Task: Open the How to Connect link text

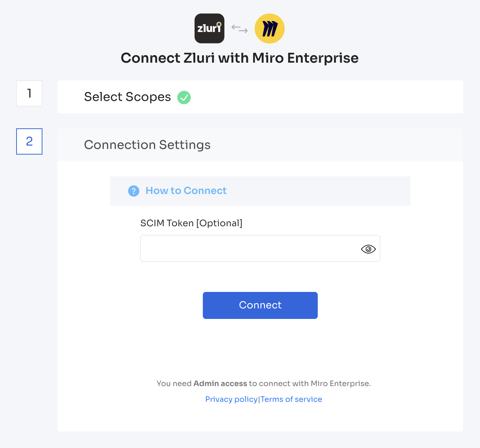Action: point(186,191)
